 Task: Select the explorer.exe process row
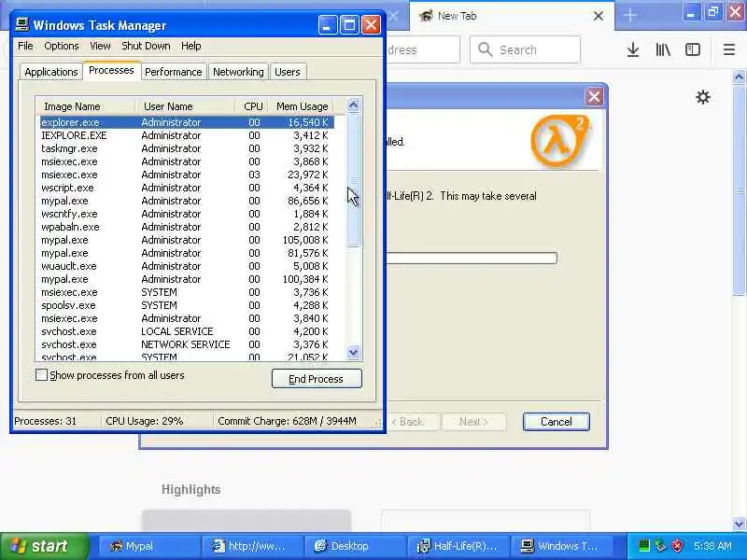tap(187, 122)
